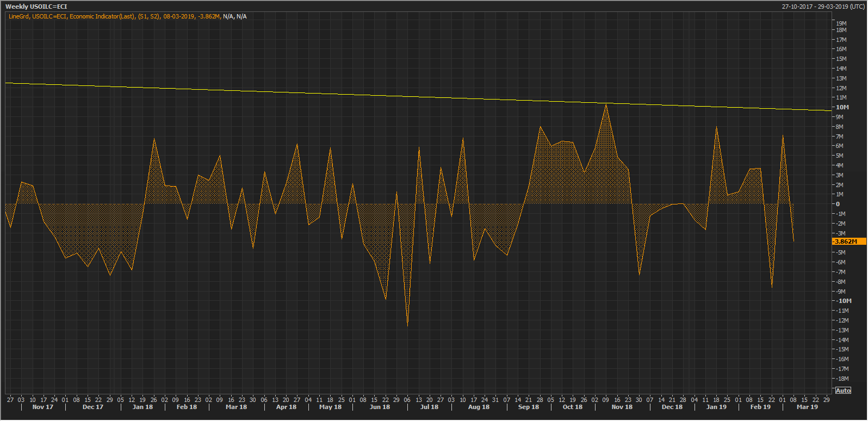Click the -15M axis label
The image size is (868, 421).
[842, 349]
